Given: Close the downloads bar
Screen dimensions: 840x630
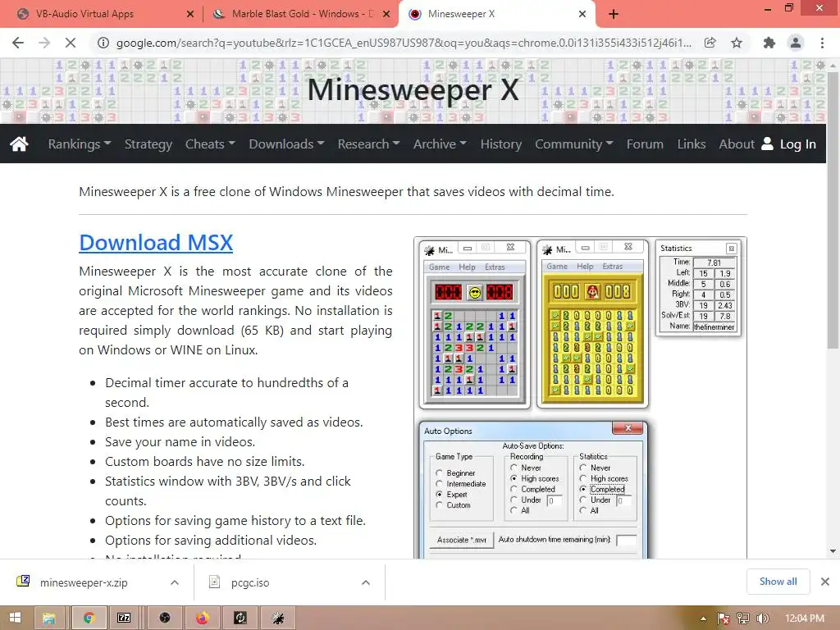Looking at the screenshot, I should 825,582.
